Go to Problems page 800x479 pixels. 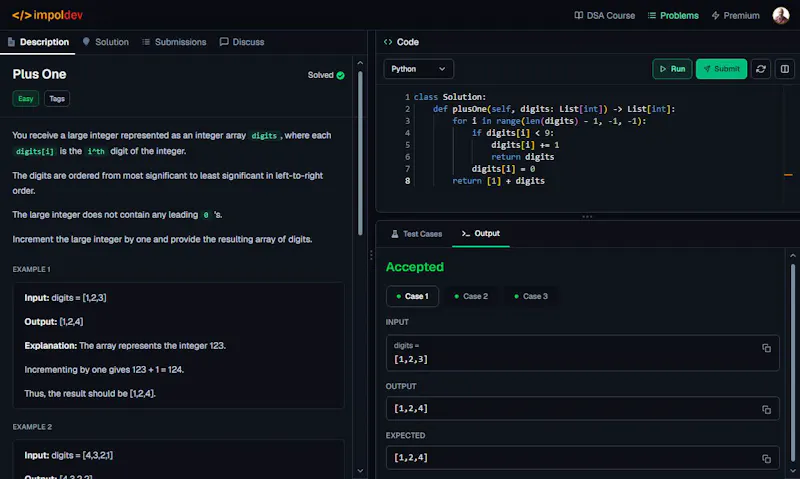pyautogui.click(x=673, y=15)
